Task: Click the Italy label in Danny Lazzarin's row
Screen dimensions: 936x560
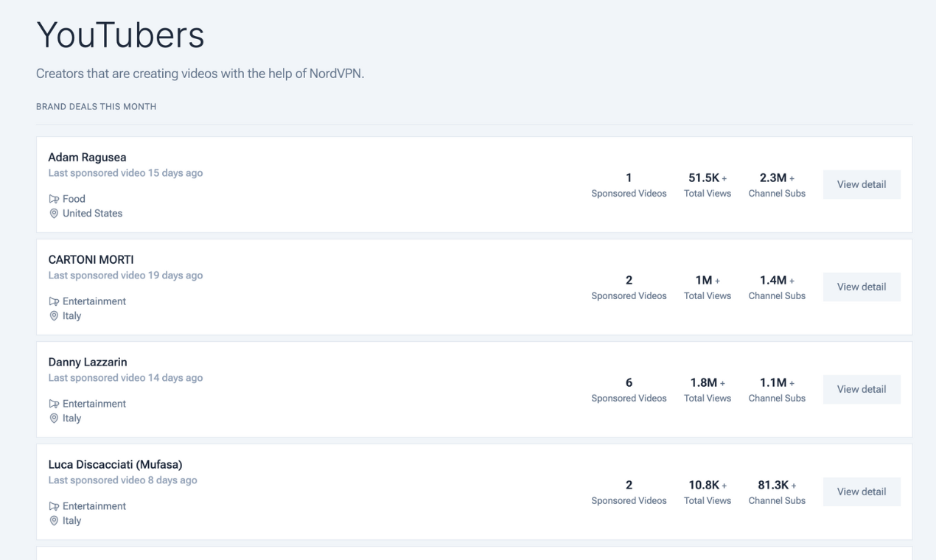Action: (x=71, y=419)
